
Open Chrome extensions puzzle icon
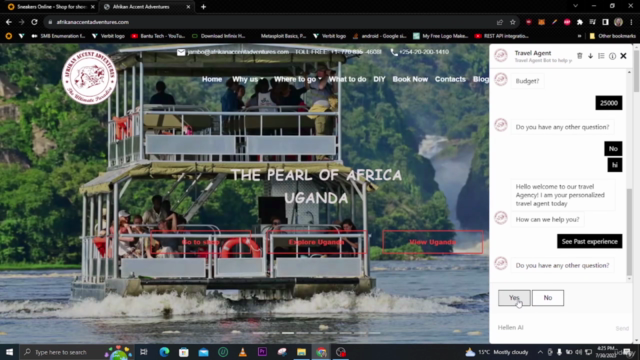(x=580, y=22)
